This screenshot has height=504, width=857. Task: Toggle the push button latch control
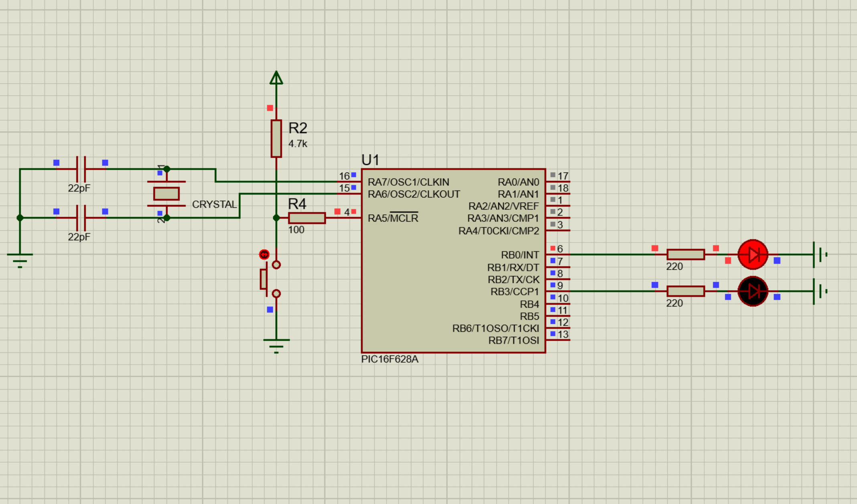(264, 254)
